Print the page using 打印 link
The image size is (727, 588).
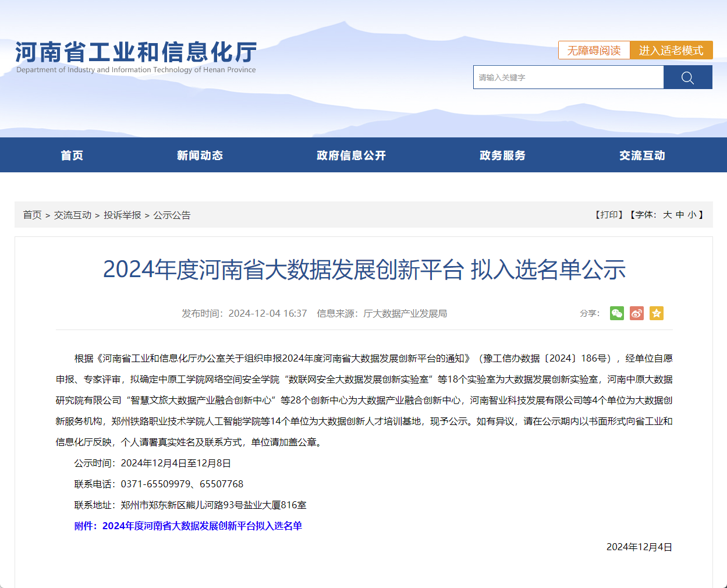point(609,215)
